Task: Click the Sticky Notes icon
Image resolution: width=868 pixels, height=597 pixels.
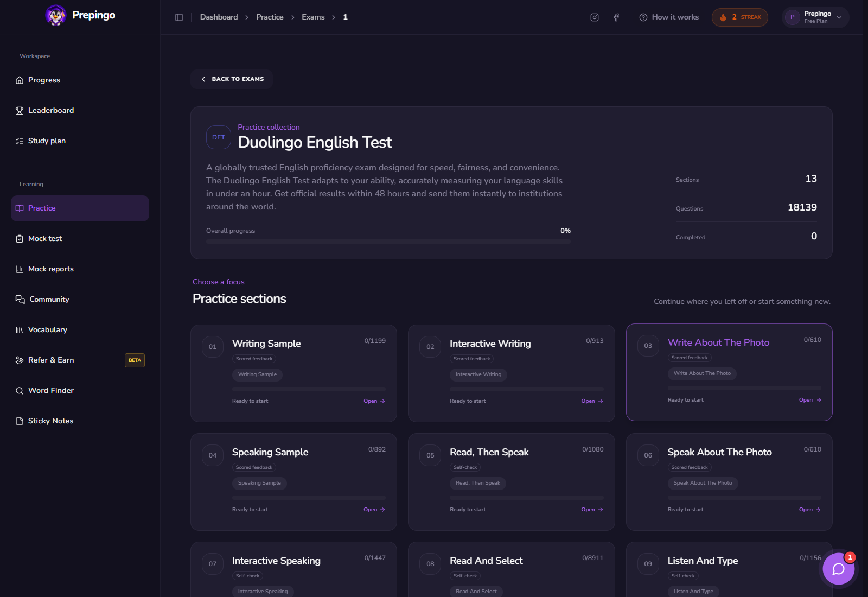Action: [20, 421]
